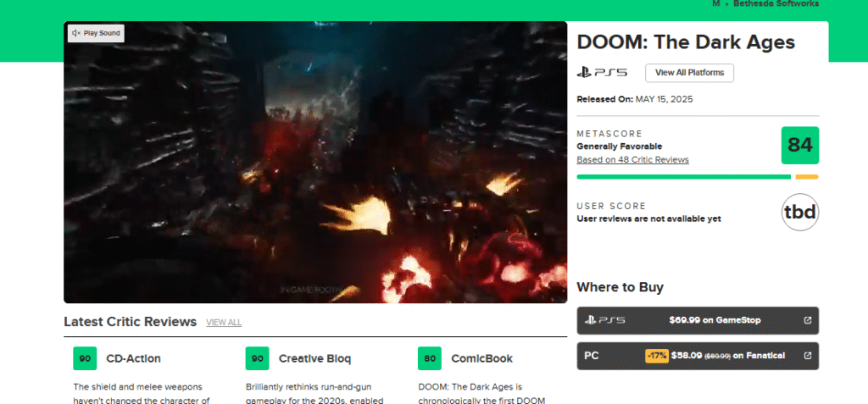Open CD-Action review title
Viewport: 868px width, 404px height.
133,358
